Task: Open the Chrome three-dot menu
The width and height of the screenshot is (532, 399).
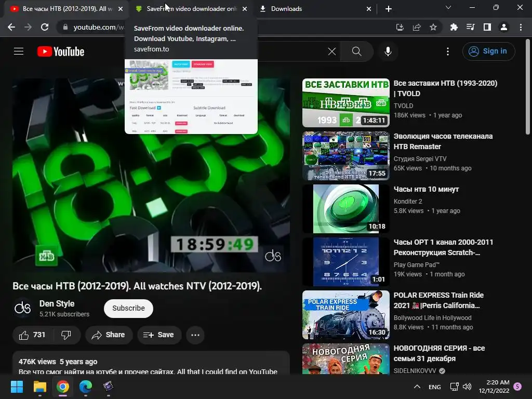Action: (521, 27)
